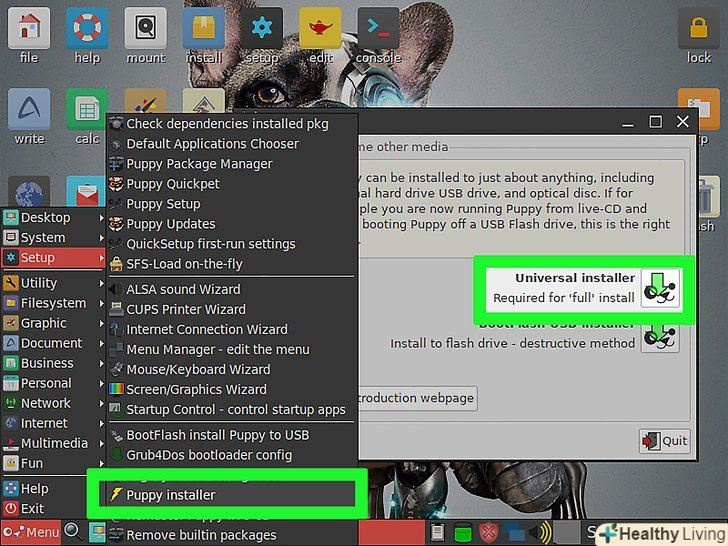Expand the Graphic submenu

coord(53,323)
